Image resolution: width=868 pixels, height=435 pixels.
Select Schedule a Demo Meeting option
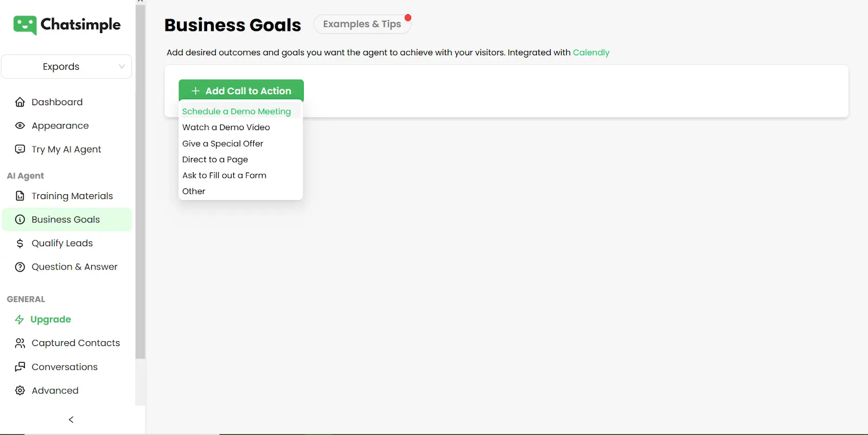pos(237,111)
